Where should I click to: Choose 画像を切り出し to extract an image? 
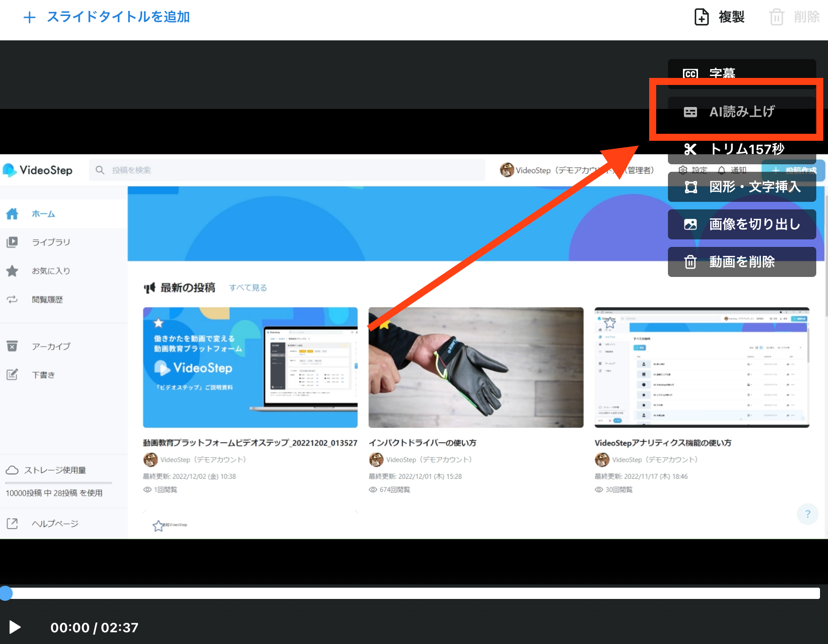pyautogui.click(x=742, y=224)
